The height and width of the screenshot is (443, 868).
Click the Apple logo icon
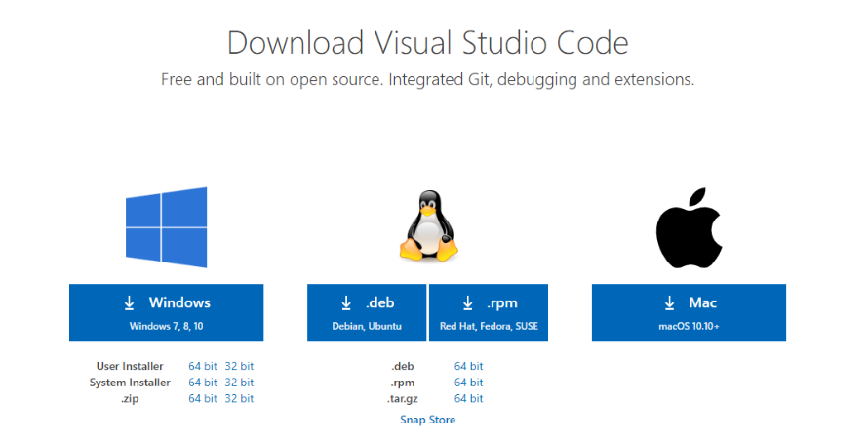690,227
